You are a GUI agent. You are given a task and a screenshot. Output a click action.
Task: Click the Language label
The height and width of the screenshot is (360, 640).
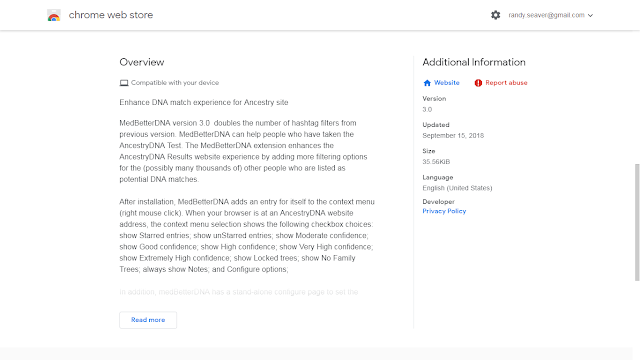438,178
